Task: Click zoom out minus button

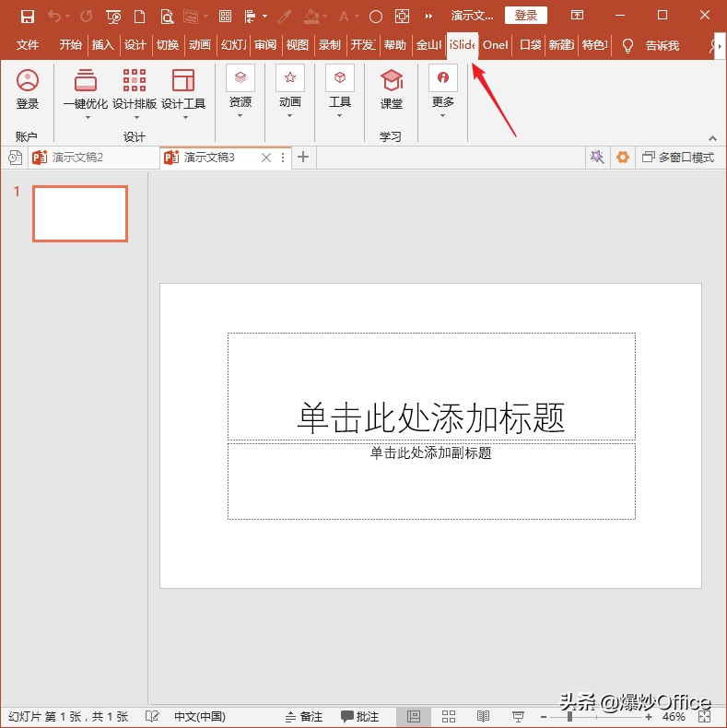Action: pos(543,717)
